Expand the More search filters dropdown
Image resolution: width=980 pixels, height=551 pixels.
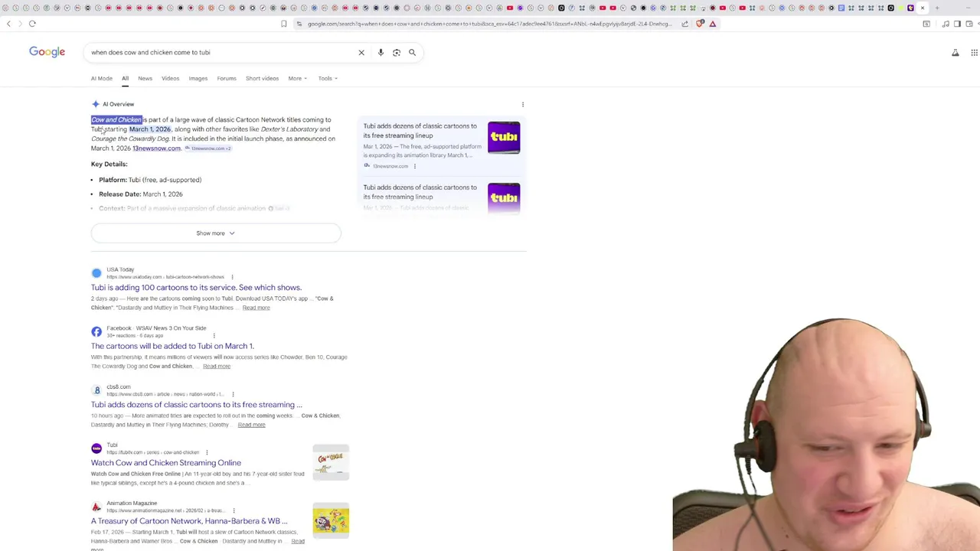tap(297, 78)
